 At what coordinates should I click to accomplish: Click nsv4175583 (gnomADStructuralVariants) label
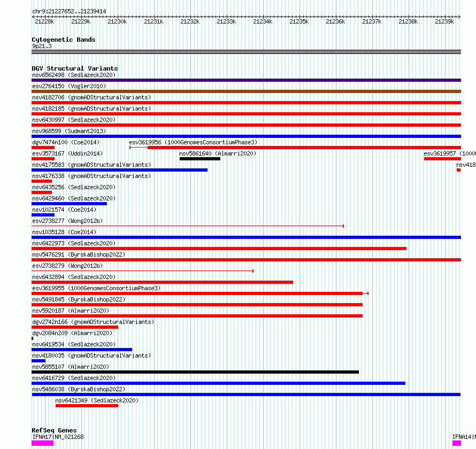click(x=91, y=165)
